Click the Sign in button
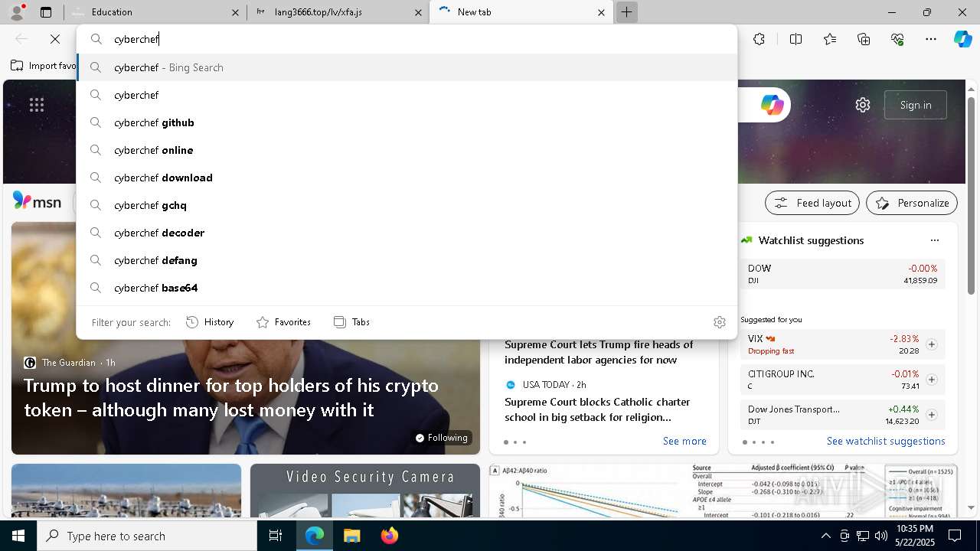Image resolution: width=980 pixels, height=551 pixels. tap(915, 105)
